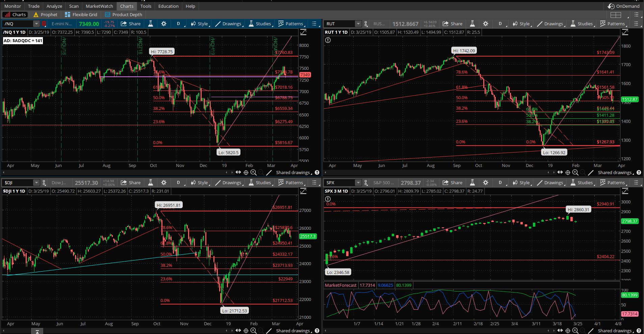The height and width of the screenshot is (334, 644).
Task: Click scroll-left arrow under /NQ chart
Action: (x=227, y=172)
